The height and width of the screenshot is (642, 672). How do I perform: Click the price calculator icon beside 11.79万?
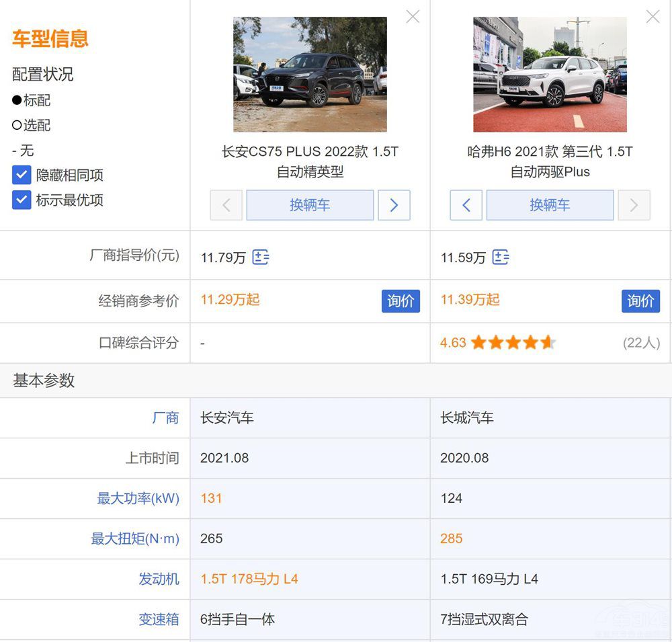point(261,257)
